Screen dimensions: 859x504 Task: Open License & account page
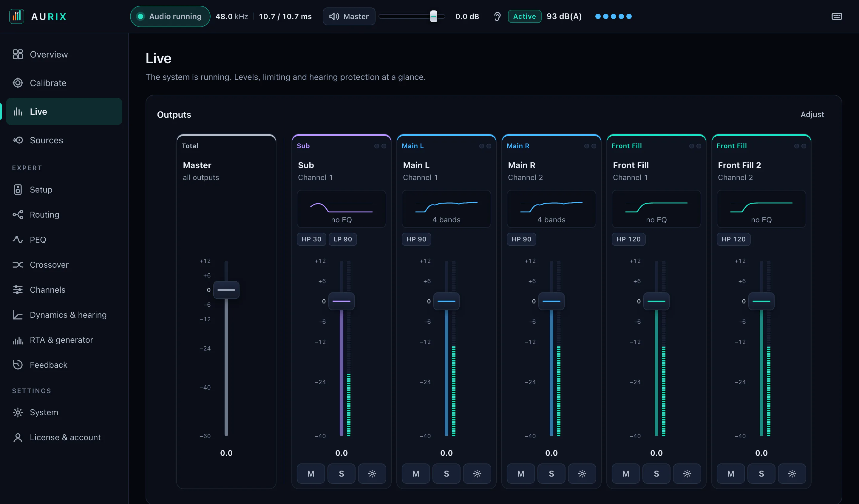coord(64,437)
